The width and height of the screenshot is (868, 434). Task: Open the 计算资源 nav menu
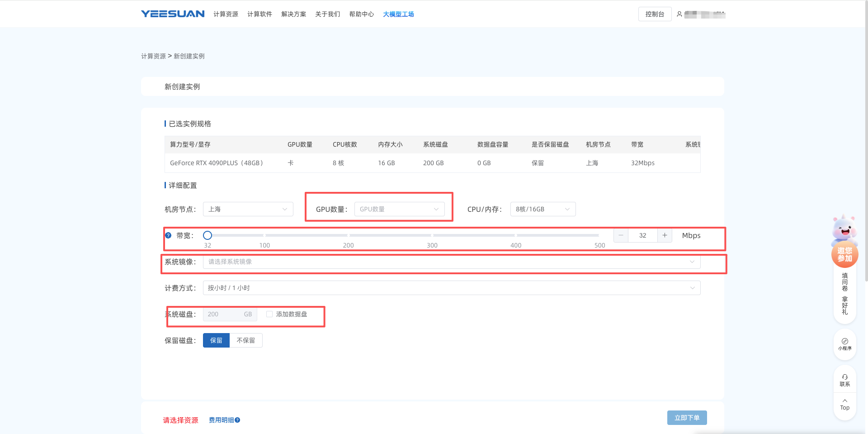(x=226, y=14)
